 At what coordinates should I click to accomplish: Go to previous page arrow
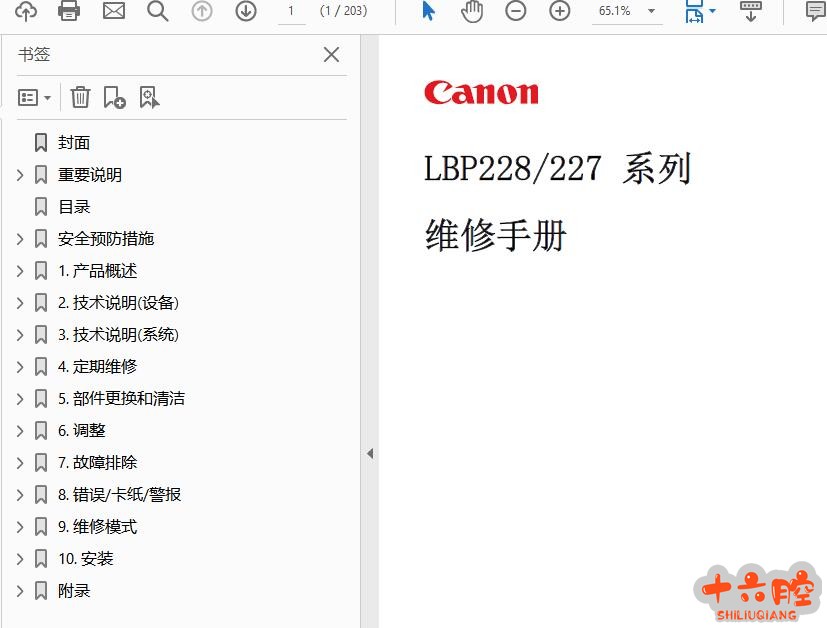pyautogui.click(x=202, y=11)
